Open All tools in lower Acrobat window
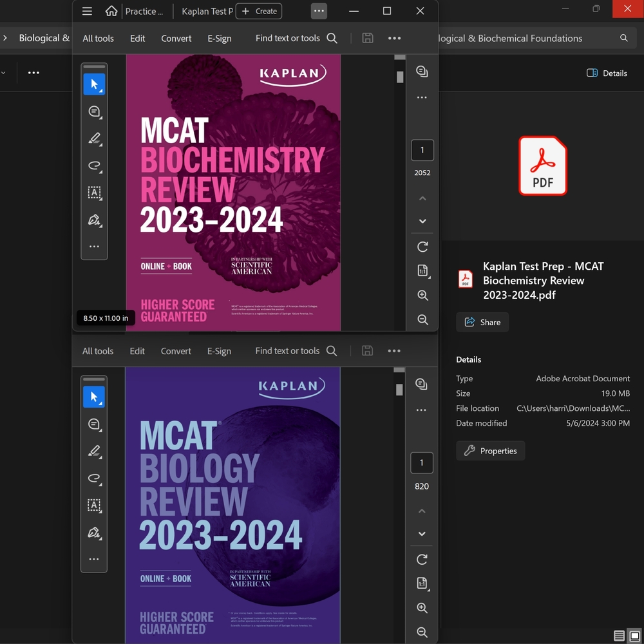The width and height of the screenshot is (644, 644). (x=98, y=351)
